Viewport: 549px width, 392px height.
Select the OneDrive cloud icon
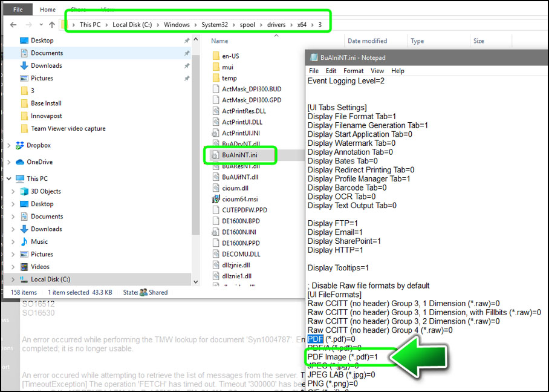[x=20, y=162]
